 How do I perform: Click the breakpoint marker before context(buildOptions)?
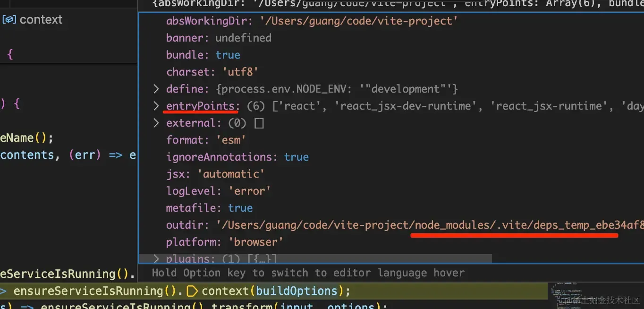[x=192, y=291]
